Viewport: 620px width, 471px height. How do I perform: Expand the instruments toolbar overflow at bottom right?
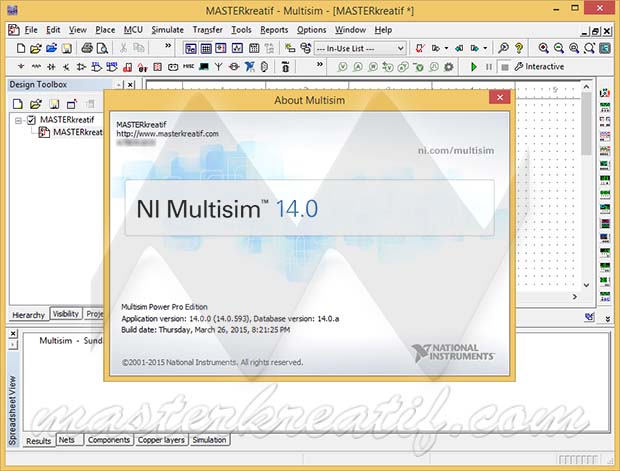tap(608, 318)
